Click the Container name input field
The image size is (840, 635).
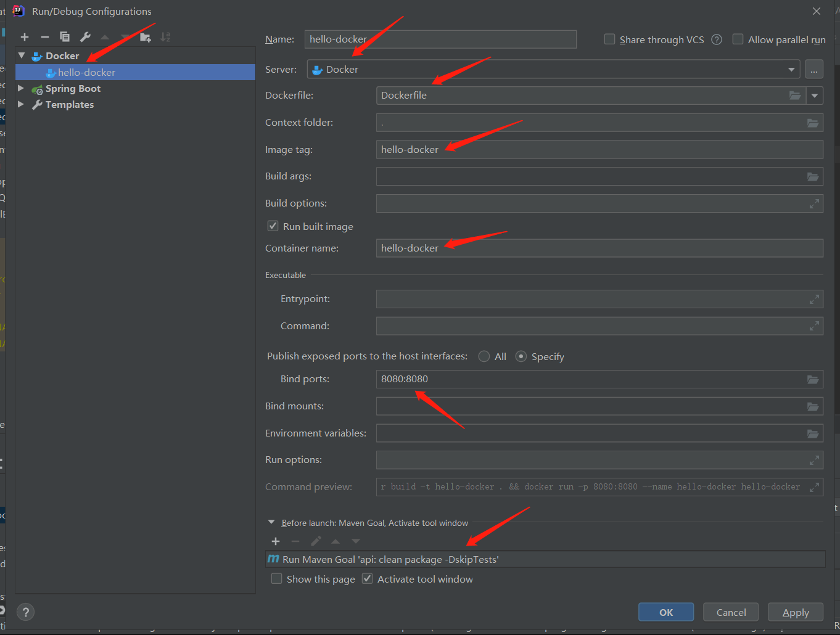599,248
